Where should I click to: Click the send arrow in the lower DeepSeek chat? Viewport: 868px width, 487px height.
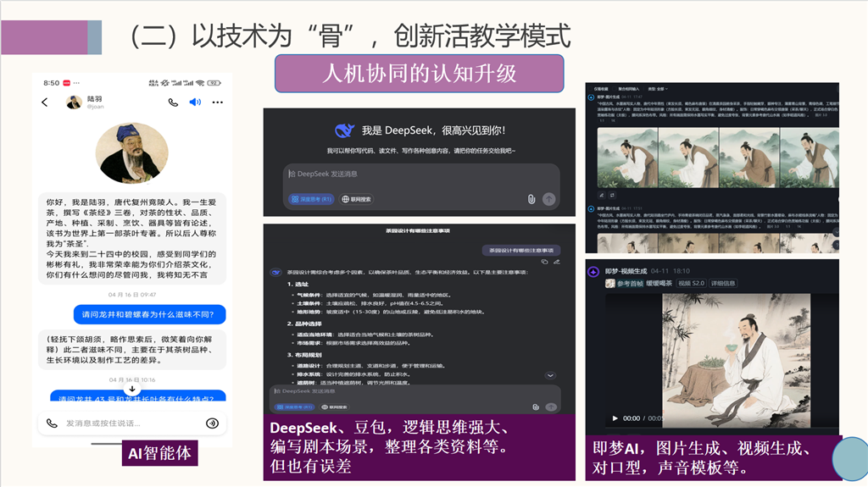pyautogui.click(x=551, y=407)
